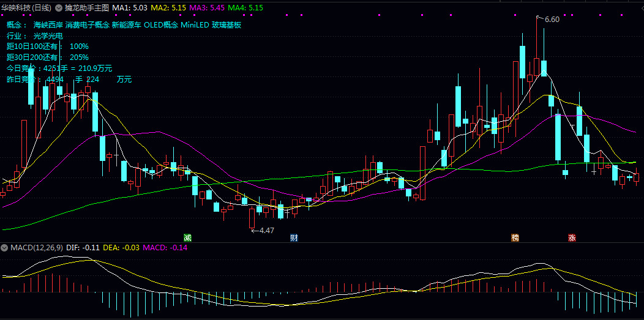644x320 pixels.
Task: Click the 消费电子概念 concept tag
Action: pyautogui.click(x=88, y=25)
